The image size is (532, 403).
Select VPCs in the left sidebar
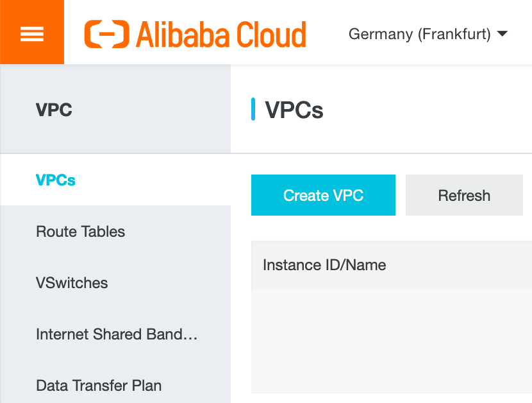point(56,180)
